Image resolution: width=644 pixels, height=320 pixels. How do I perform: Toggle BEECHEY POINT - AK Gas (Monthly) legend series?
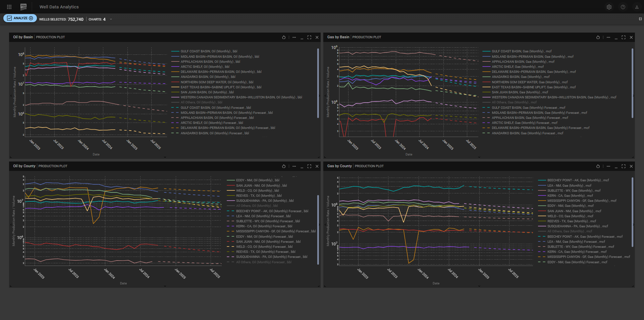point(573,180)
